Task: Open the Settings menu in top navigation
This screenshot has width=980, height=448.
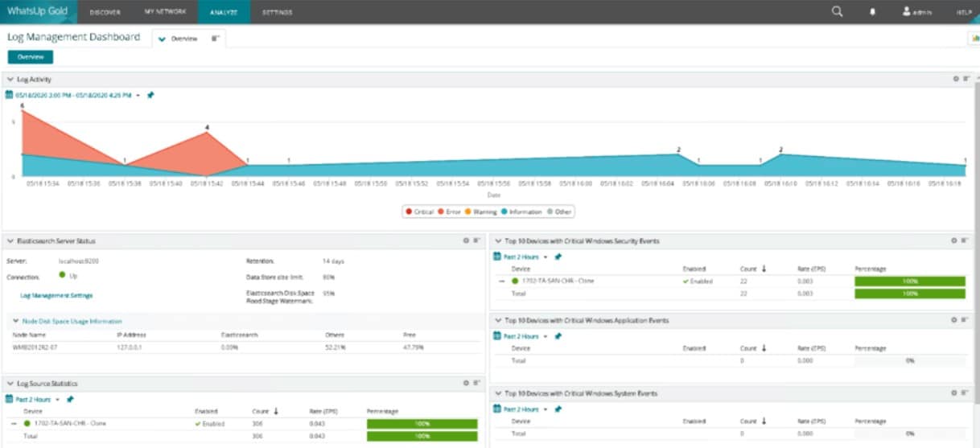Action: 277,12
